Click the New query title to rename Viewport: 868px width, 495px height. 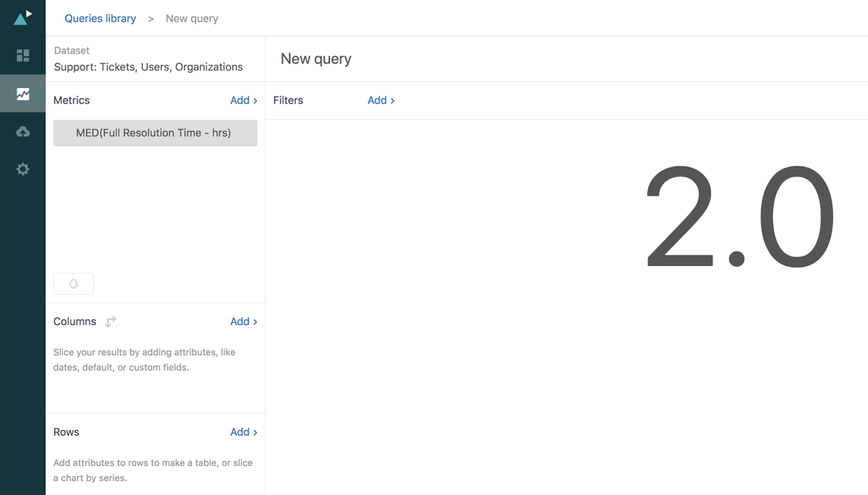(316, 58)
